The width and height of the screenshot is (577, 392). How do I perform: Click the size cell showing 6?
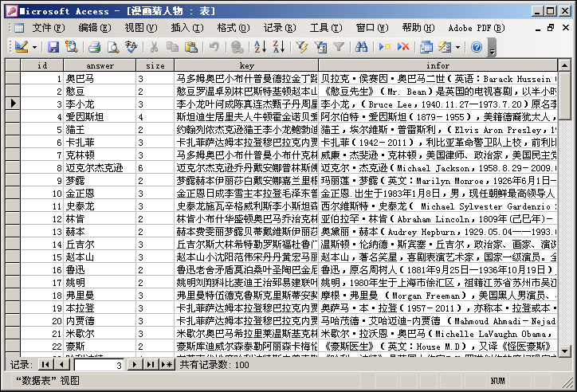pyautogui.click(x=155, y=167)
